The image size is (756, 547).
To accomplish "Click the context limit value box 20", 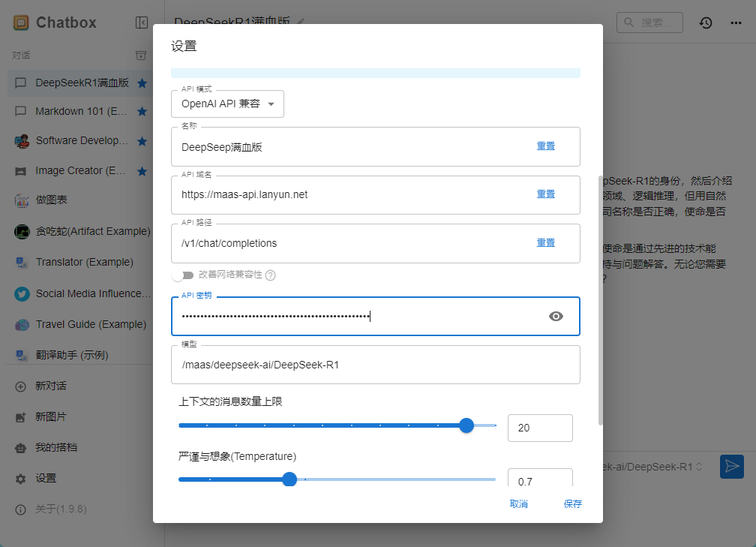I will pyautogui.click(x=540, y=428).
